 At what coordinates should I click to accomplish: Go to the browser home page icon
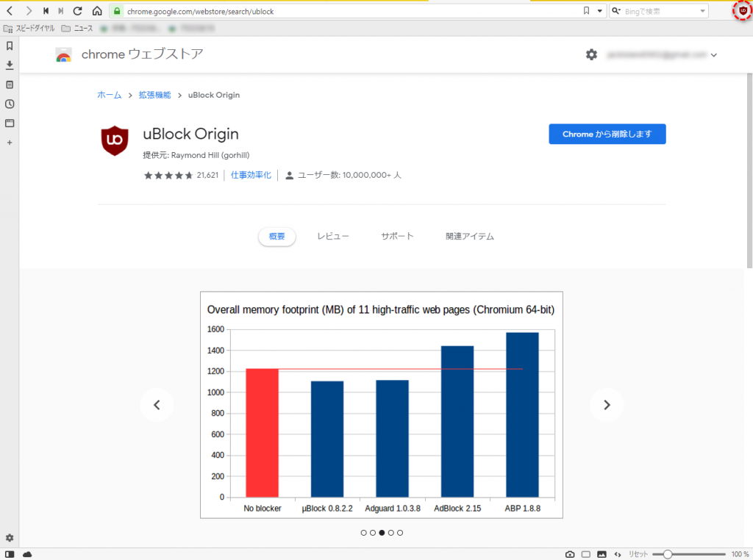point(96,11)
